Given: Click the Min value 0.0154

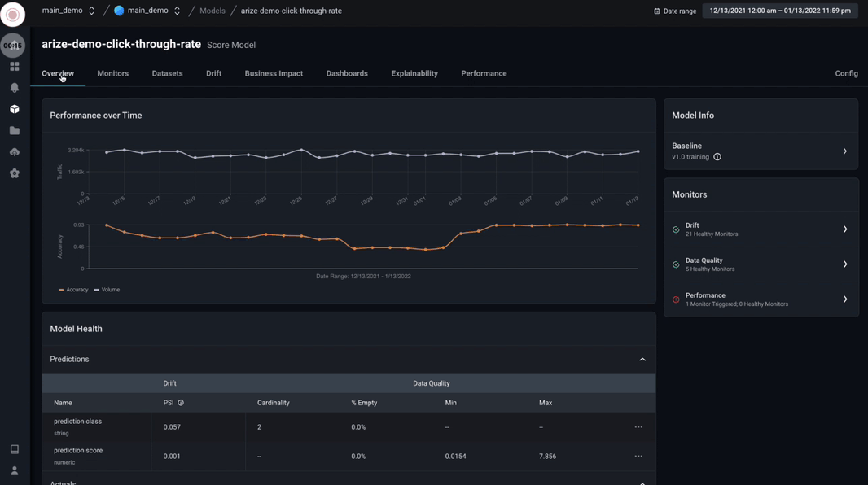Looking at the screenshot, I should pyautogui.click(x=456, y=457).
